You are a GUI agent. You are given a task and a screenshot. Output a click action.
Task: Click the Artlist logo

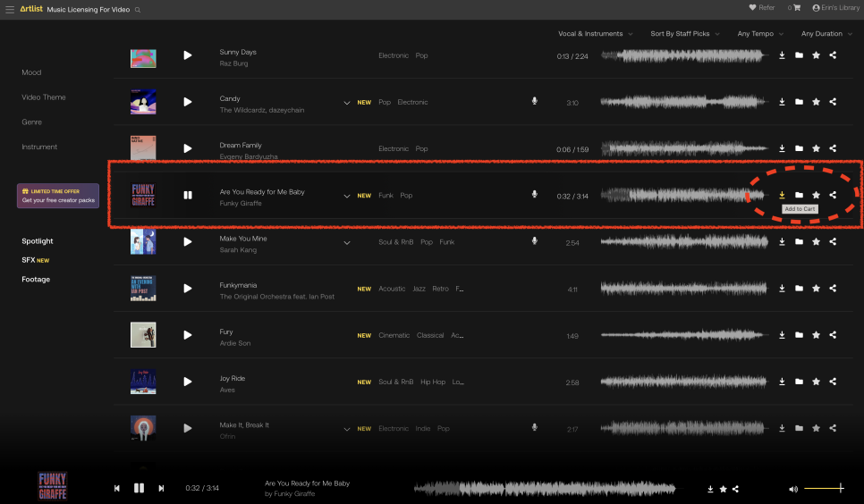coord(31,9)
